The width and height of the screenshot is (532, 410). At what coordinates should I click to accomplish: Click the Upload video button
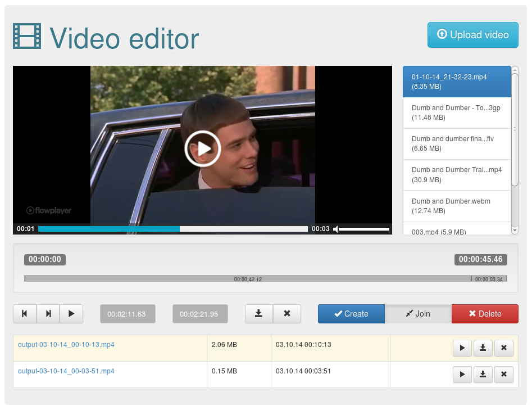(x=472, y=35)
